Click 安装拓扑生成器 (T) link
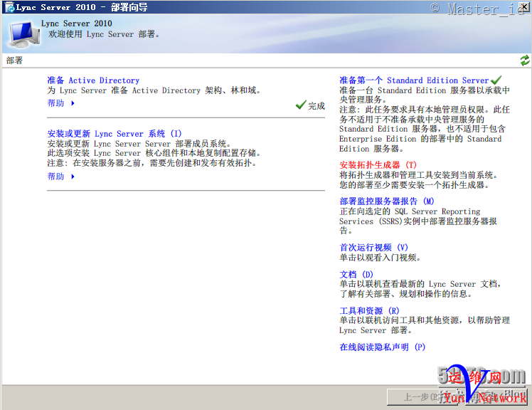 (x=378, y=165)
